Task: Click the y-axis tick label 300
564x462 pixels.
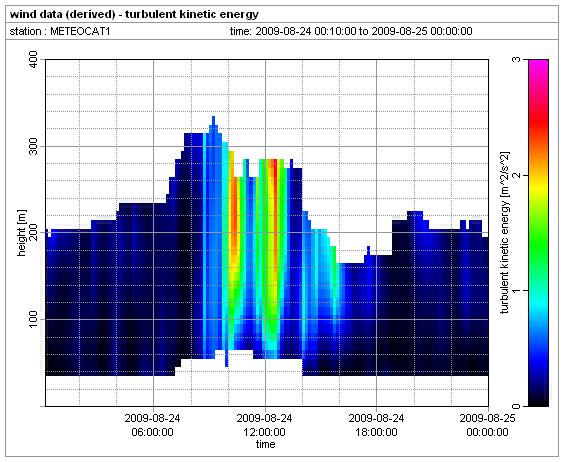Action: pos(33,146)
